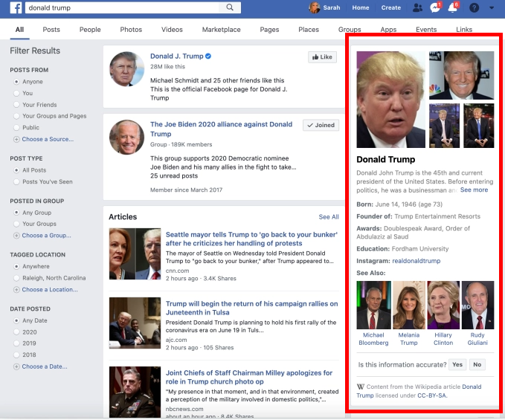Open Michael Bloomberg thumbnail
This screenshot has width=505, height=420.
pyautogui.click(x=373, y=305)
